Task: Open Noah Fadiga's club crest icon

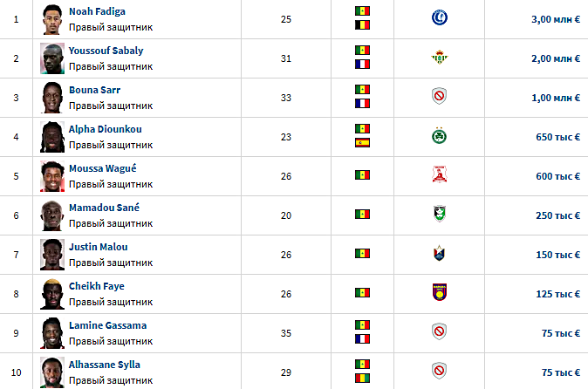Action: [439, 17]
